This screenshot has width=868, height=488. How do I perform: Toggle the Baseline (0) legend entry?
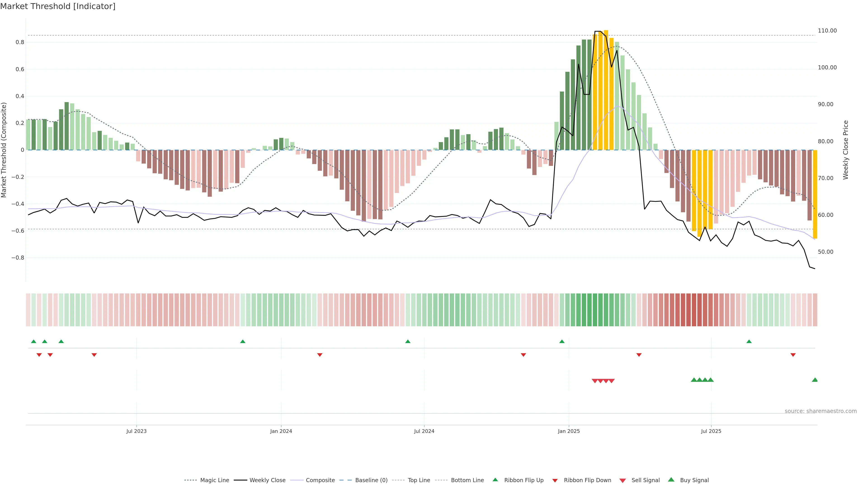coord(371,480)
